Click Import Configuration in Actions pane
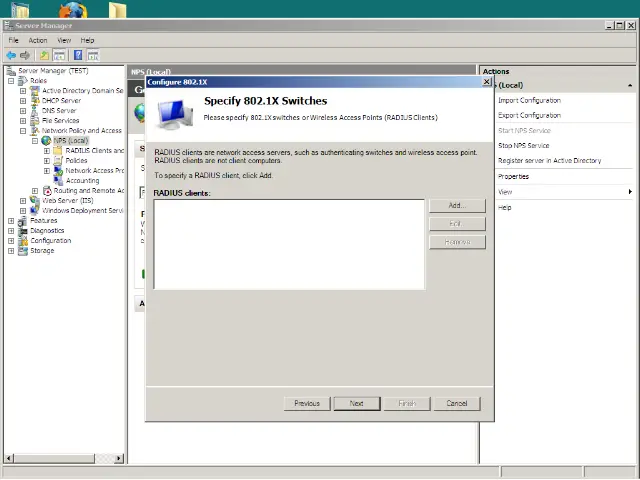This screenshot has height=480, width=640. point(529,100)
